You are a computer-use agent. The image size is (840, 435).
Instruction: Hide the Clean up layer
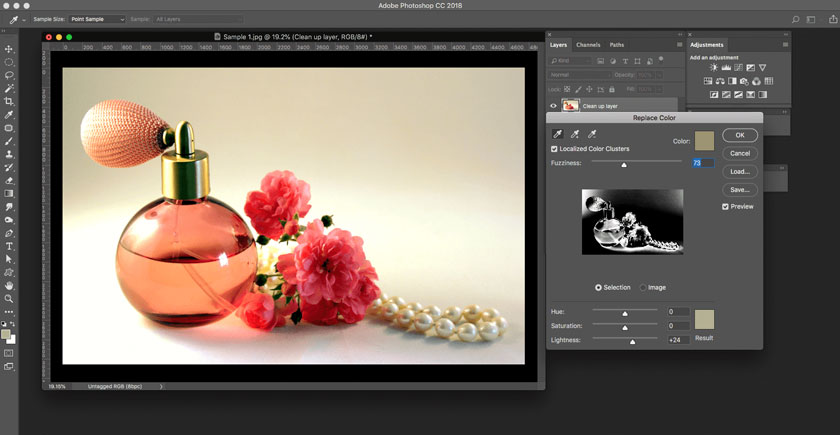pos(553,105)
